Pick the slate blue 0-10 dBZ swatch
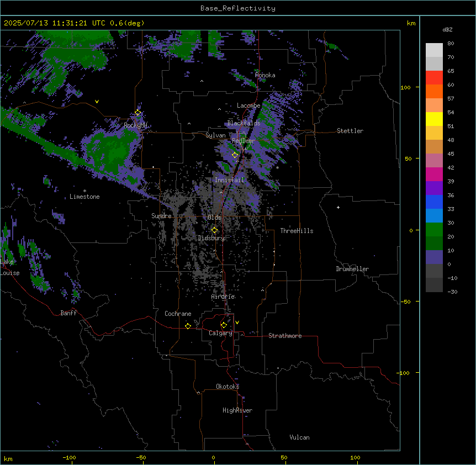The height and width of the screenshot is (465, 476). pos(434,257)
